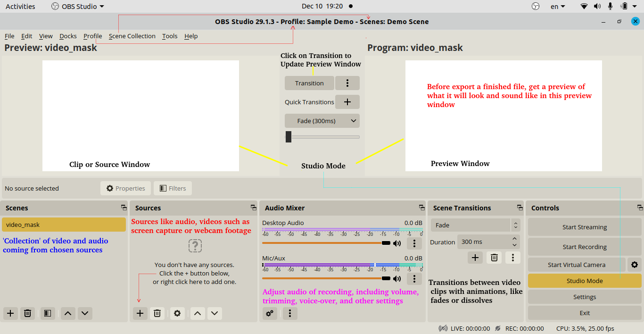Add a quick transition with plus button
644x334 pixels.
click(347, 102)
